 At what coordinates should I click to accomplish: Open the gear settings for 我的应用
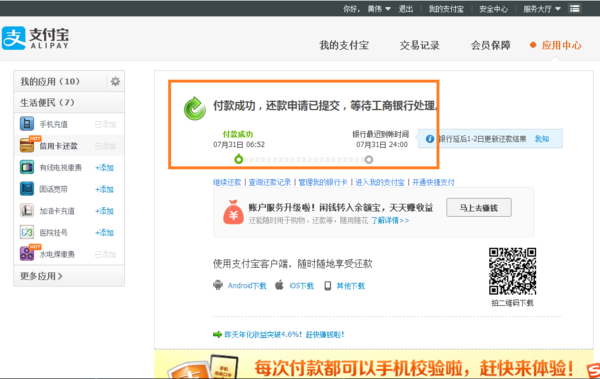(x=115, y=81)
